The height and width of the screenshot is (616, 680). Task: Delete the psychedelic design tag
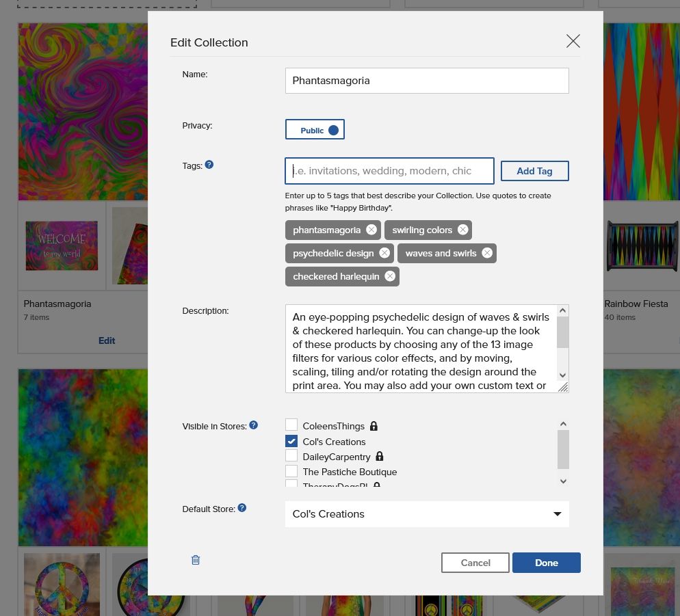[384, 253]
